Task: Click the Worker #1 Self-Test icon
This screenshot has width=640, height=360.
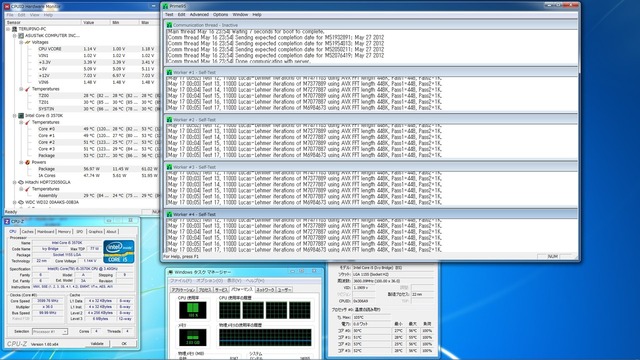Action: (x=169, y=72)
